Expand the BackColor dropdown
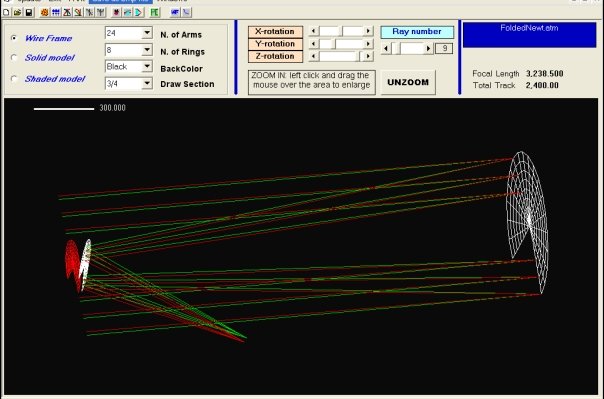This screenshot has width=604, height=399. [x=147, y=67]
